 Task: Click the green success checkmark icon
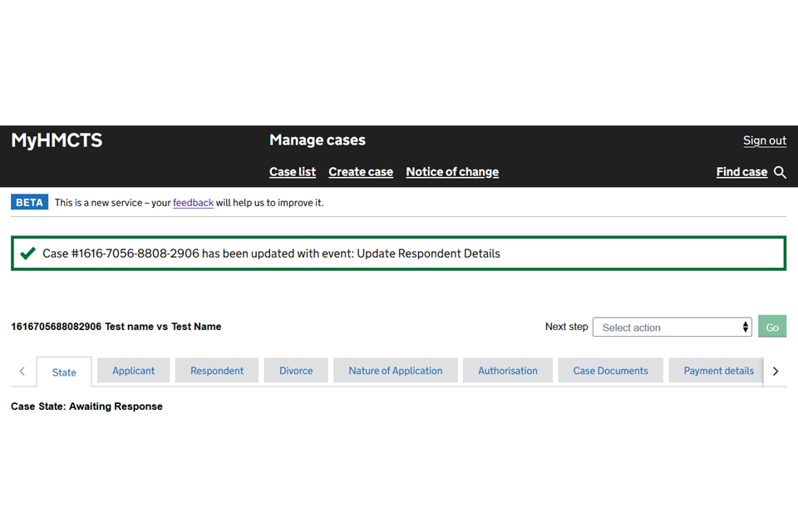coord(27,253)
